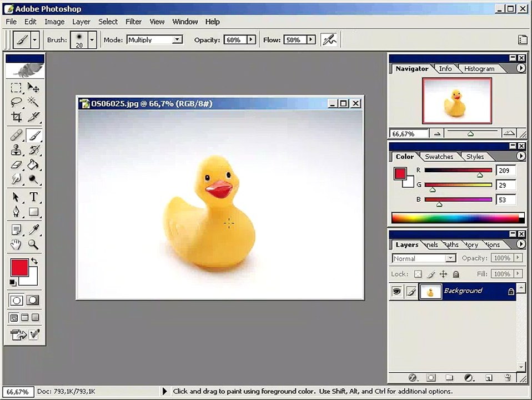Toggle Lock transparent pixels
Image resolution: width=532 pixels, height=400 pixels.
tap(418, 274)
